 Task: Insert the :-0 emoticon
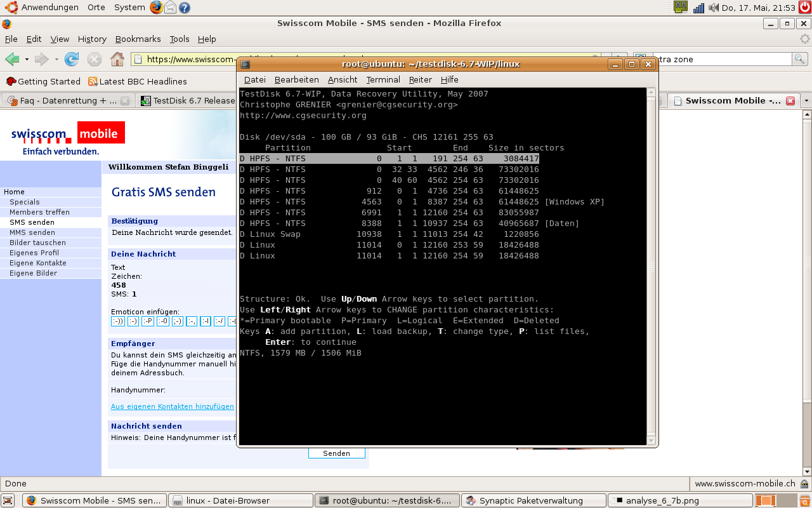pos(163,321)
